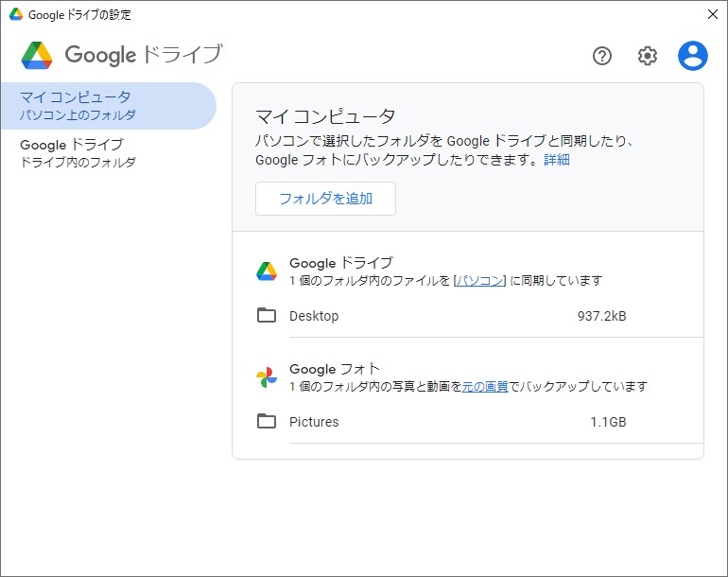Click the Google ドライブ heading in the sync section

click(x=341, y=263)
